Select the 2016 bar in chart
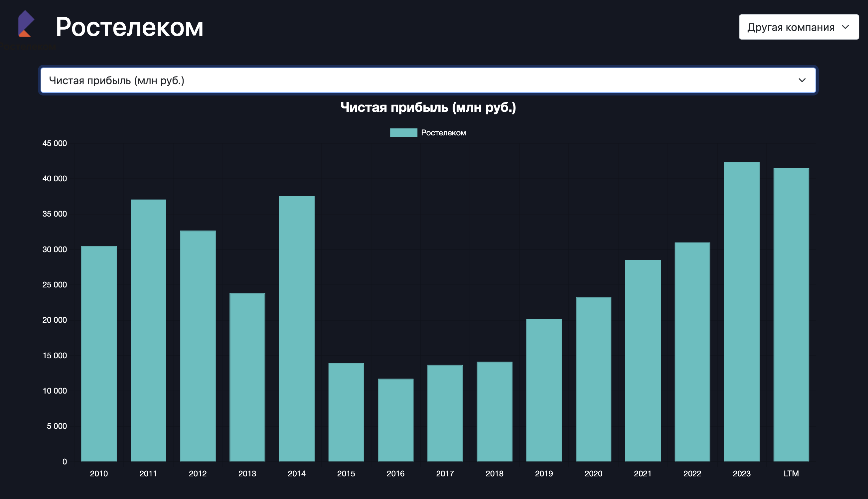The height and width of the screenshot is (499, 868). pos(396,420)
